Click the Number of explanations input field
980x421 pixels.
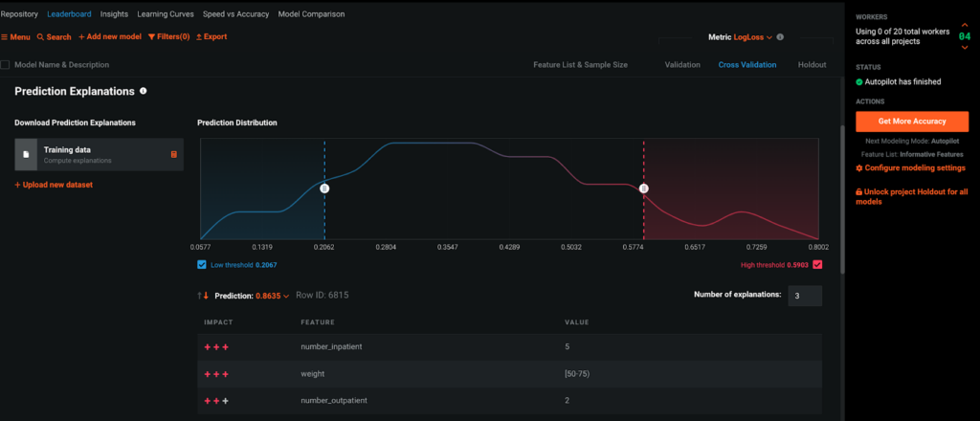click(x=805, y=296)
